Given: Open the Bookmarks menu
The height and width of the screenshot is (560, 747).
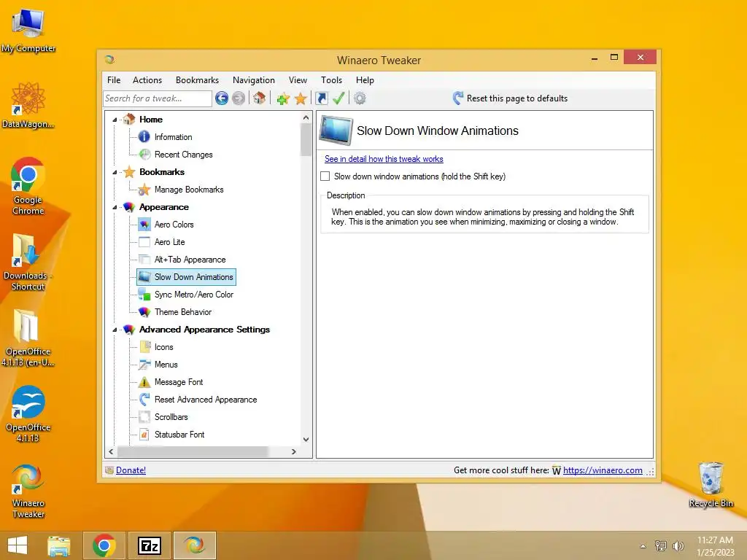Looking at the screenshot, I should coord(197,80).
